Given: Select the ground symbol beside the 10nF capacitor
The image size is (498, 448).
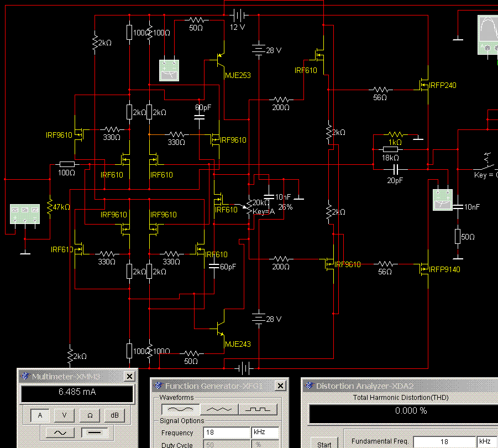Looking at the screenshot, I should [x=298, y=197].
